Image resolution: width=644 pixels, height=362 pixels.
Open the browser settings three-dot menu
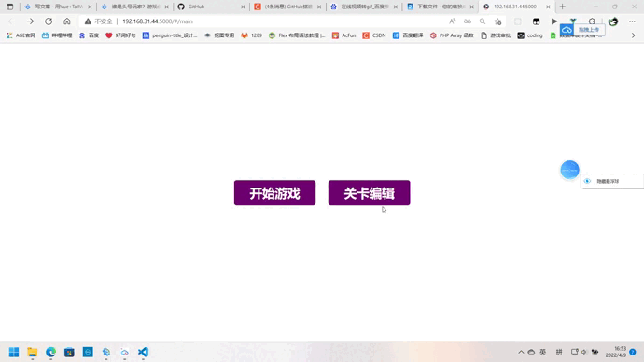632,21
